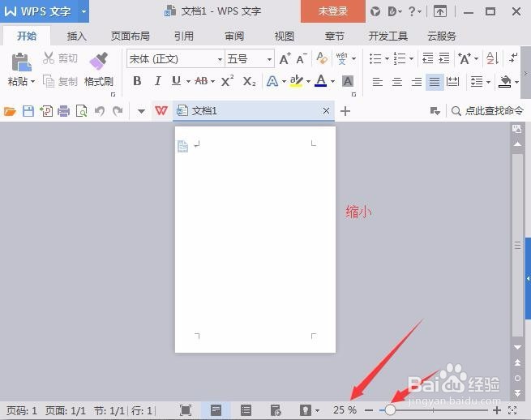Center align text

click(396, 82)
